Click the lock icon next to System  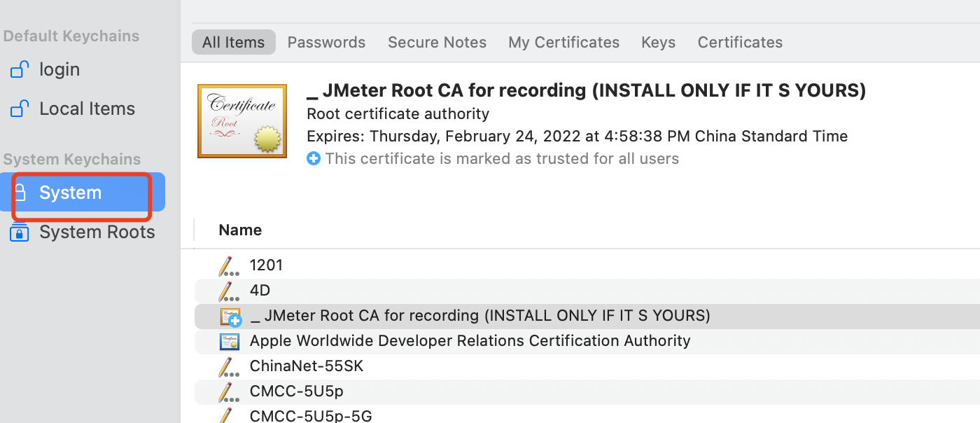21,193
